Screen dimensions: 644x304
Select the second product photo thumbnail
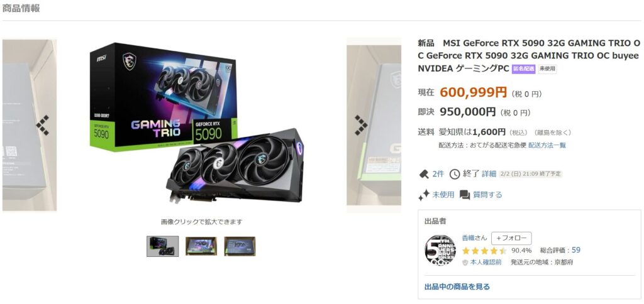[201, 246]
